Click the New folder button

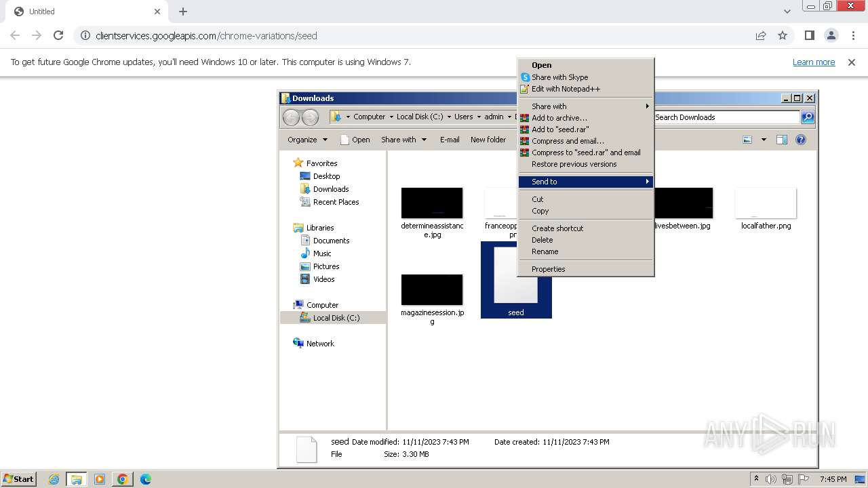488,140
